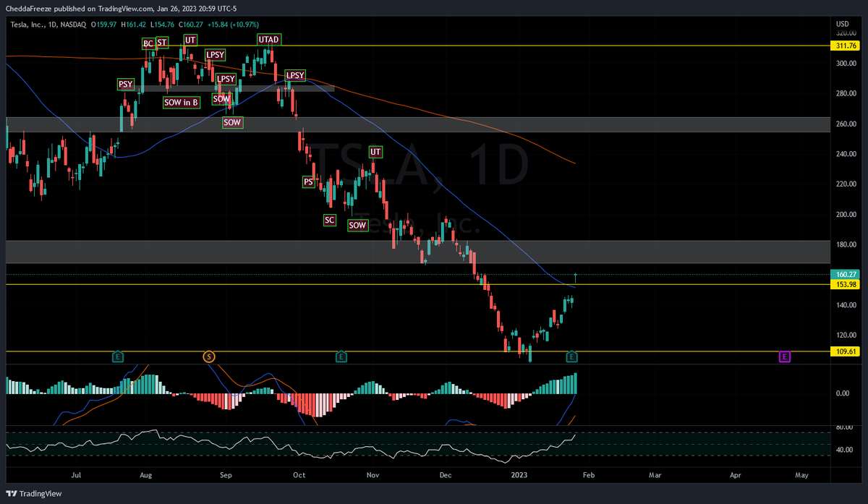
Task: Click the C160.27 close value in the header
Action: pyautogui.click(x=192, y=25)
